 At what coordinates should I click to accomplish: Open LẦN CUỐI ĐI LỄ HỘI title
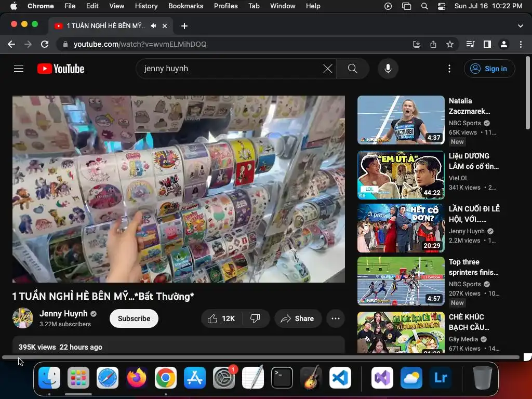point(474,214)
